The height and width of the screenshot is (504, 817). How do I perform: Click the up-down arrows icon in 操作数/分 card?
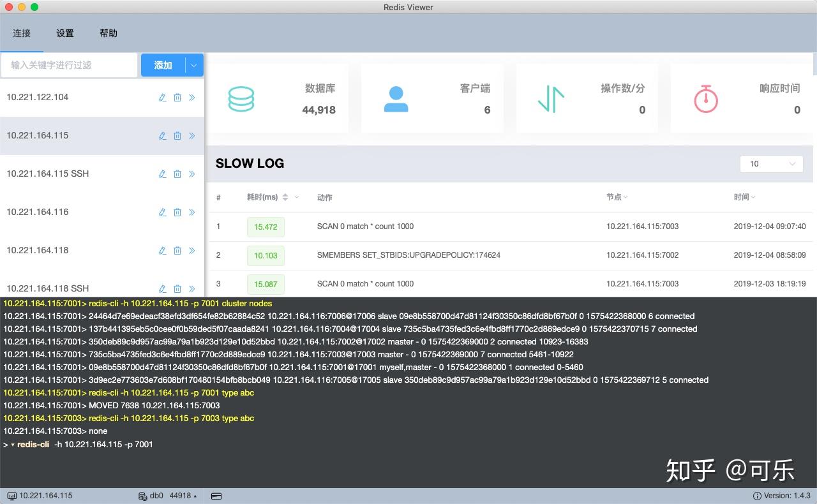(551, 99)
